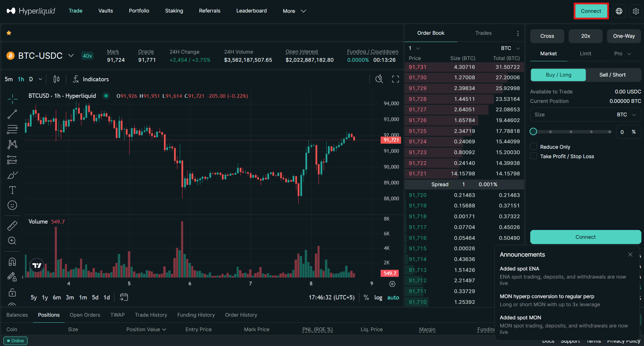Open the Funding History tab

point(196,315)
